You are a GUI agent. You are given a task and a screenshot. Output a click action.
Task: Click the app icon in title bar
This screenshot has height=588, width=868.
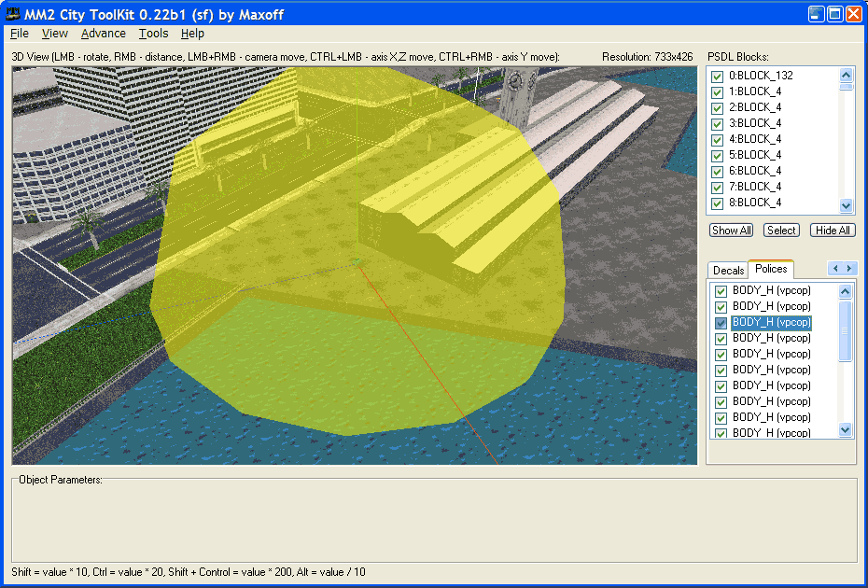pyautogui.click(x=14, y=14)
